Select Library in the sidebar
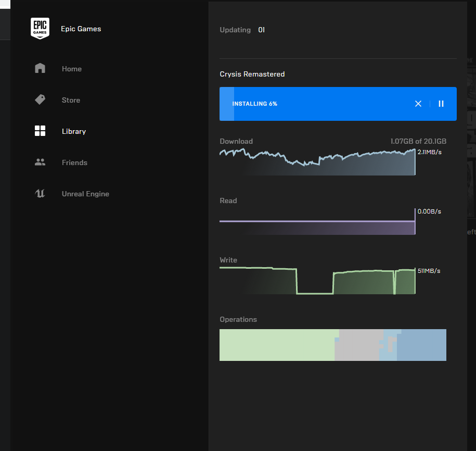 [74, 131]
